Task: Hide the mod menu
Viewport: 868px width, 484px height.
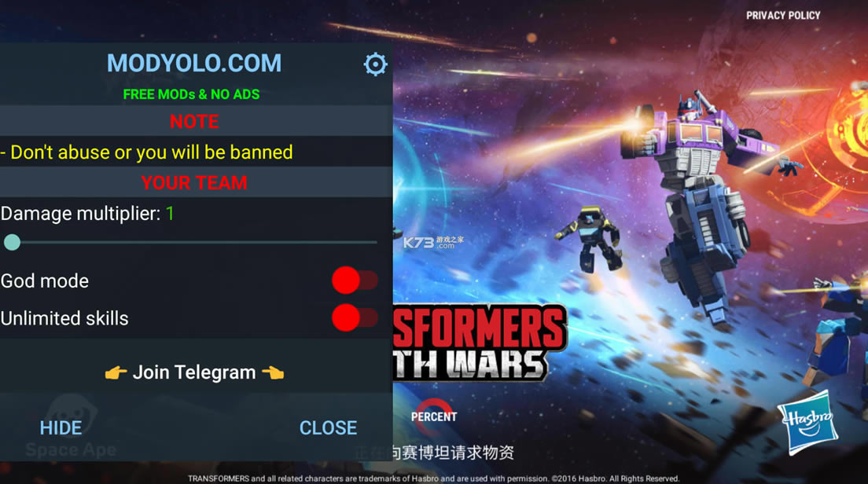Action: pos(61,427)
